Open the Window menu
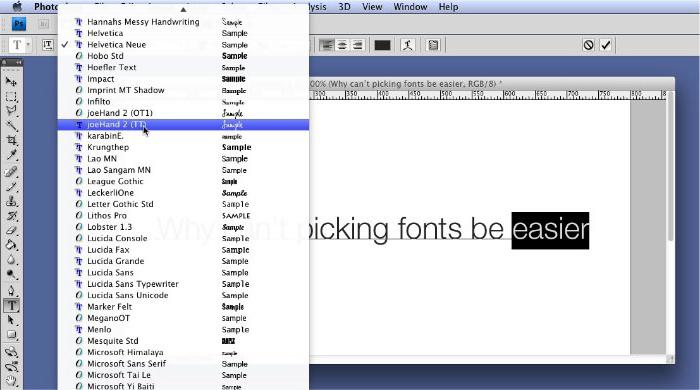 pyautogui.click(x=410, y=7)
